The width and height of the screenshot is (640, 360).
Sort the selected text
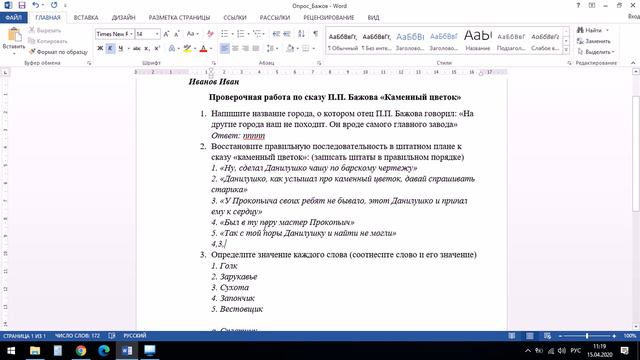301,34
